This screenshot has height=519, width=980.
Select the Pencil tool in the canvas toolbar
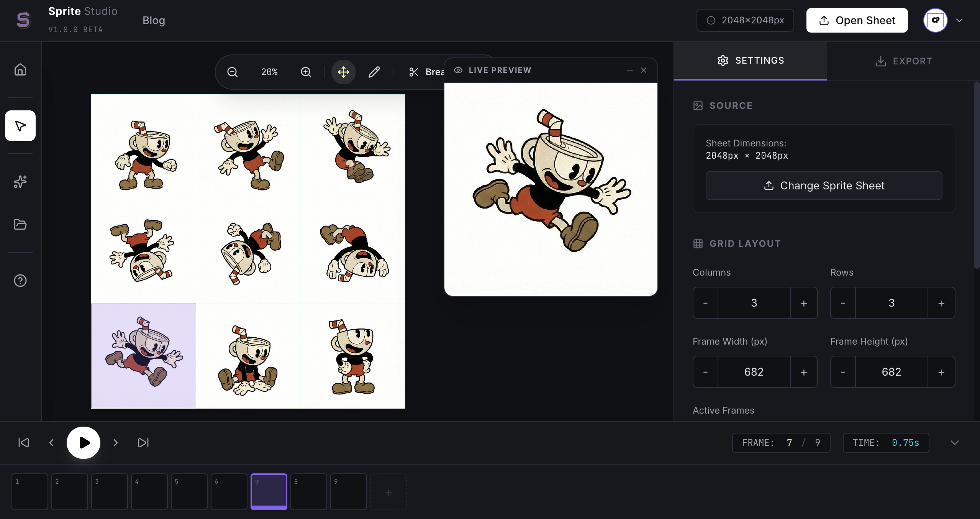[374, 72]
